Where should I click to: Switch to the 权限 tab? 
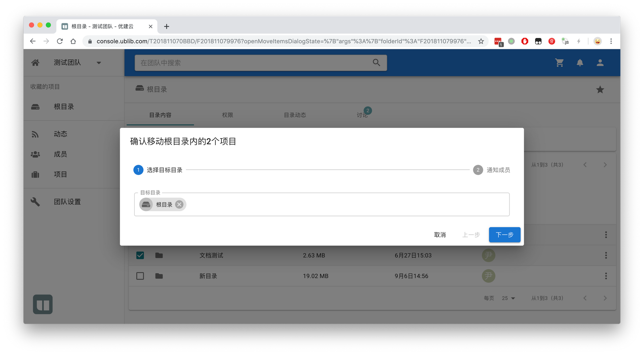tap(227, 115)
